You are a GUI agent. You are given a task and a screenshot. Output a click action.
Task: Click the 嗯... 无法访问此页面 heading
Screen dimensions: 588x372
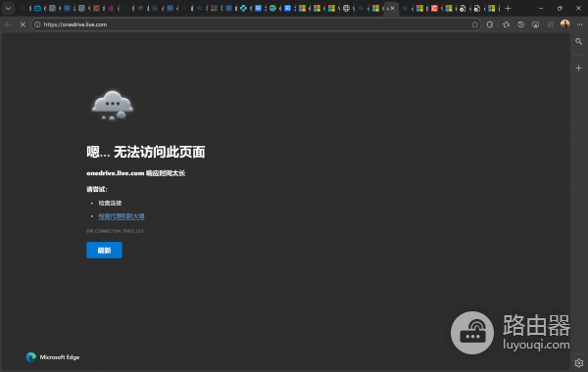145,152
